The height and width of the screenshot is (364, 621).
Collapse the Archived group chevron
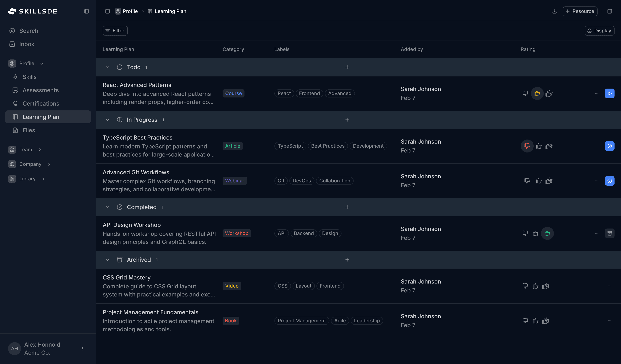108,260
